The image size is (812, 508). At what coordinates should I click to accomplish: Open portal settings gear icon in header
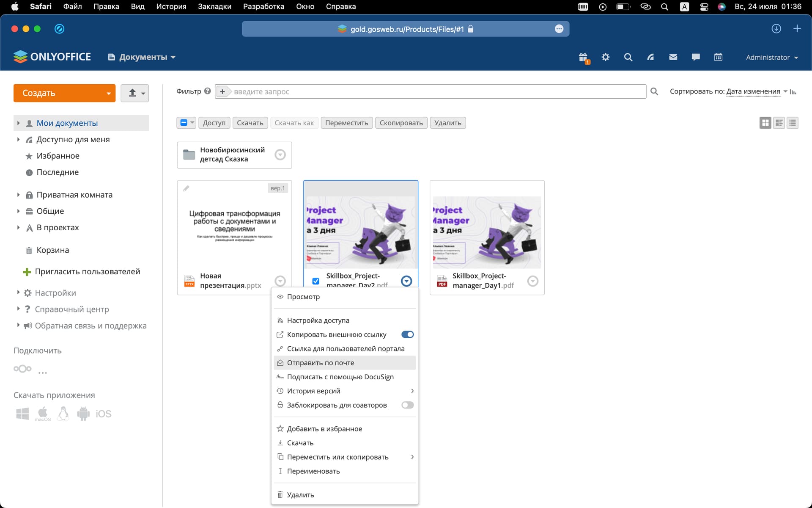[x=606, y=57]
